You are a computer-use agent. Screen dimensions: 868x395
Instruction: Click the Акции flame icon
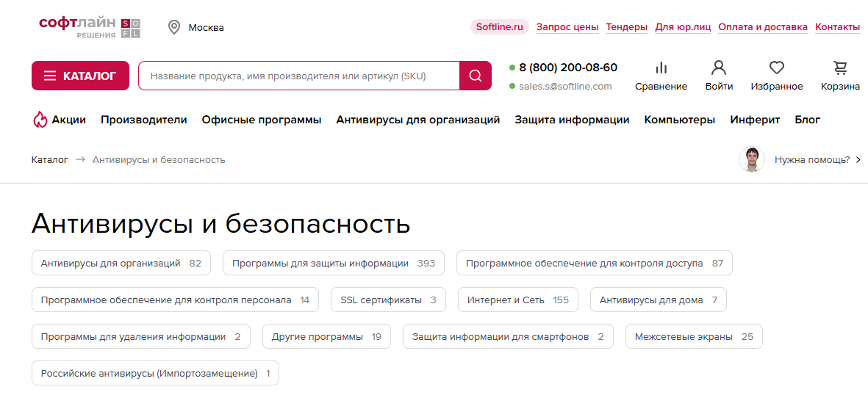[x=40, y=120]
